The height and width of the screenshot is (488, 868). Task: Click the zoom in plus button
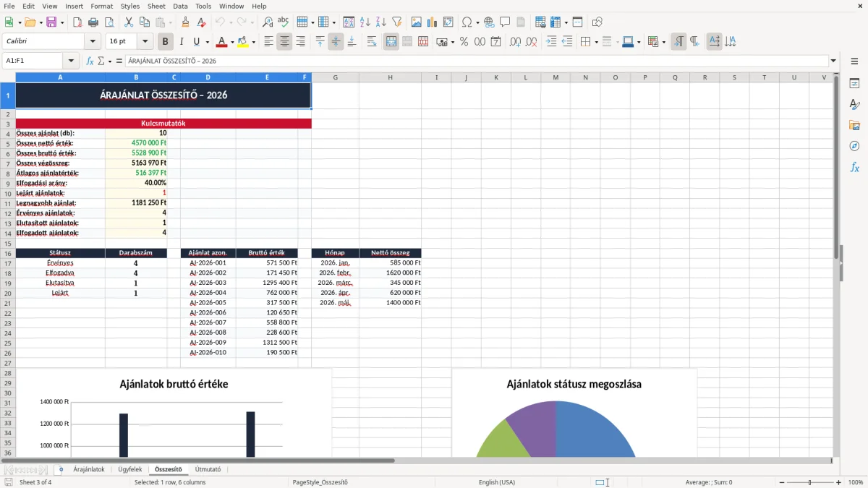coord(839,482)
